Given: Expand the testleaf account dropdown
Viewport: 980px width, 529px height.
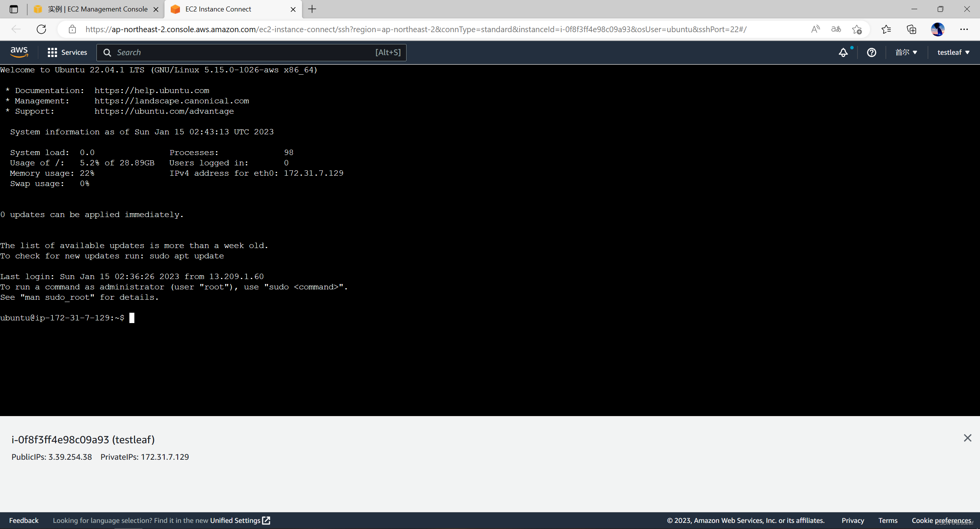Looking at the screenshot, I should pos(953,52).
